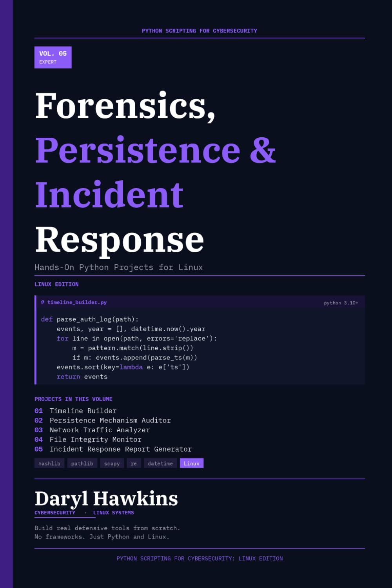Click the code line 'm = pattern.match(line.strip())'
This screenshot has height=588, width=392.
[132, 348]
